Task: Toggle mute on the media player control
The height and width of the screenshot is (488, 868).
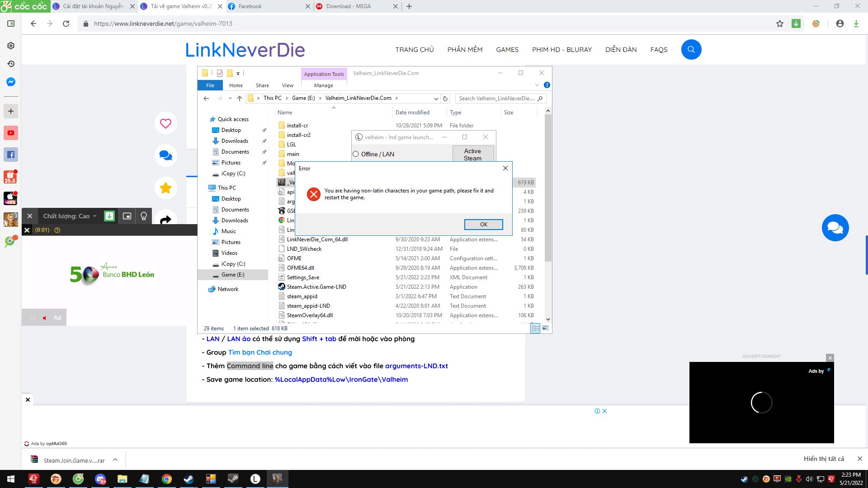Action: coord(45,318)
